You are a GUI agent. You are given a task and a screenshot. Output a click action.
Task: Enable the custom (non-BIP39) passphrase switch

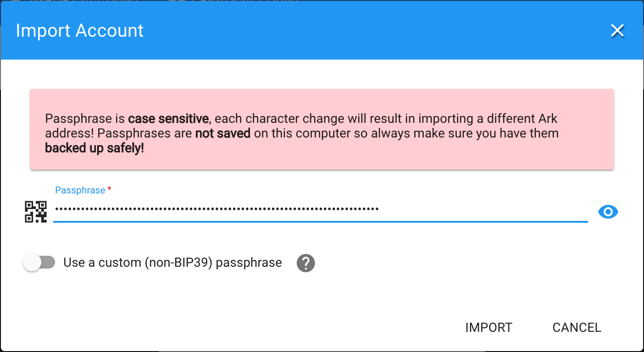[39, 263]
